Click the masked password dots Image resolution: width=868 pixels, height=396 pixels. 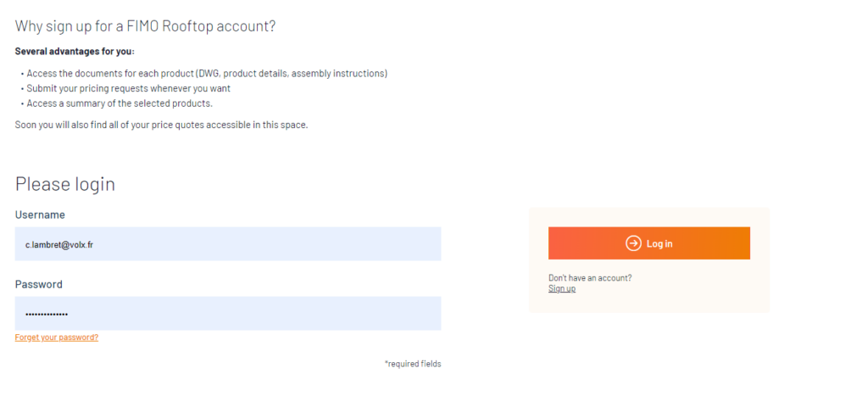pos(47,315)
